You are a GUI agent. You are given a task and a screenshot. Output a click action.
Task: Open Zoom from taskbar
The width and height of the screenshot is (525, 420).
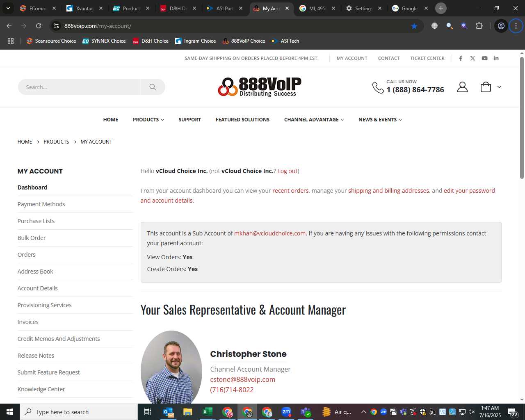(x=286, y=412)
